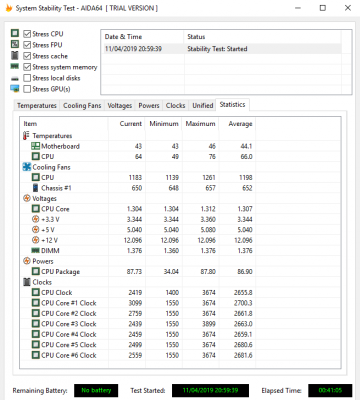Viewport: 360px width, 400px height.
Task: Enable Stress local disks checkbox
Action: (x=27, y=78)
